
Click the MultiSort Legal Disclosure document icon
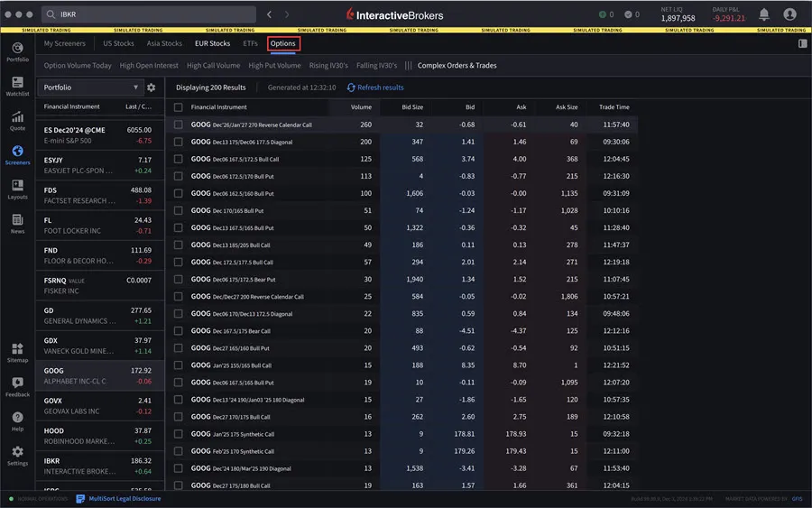pos(80,499)
